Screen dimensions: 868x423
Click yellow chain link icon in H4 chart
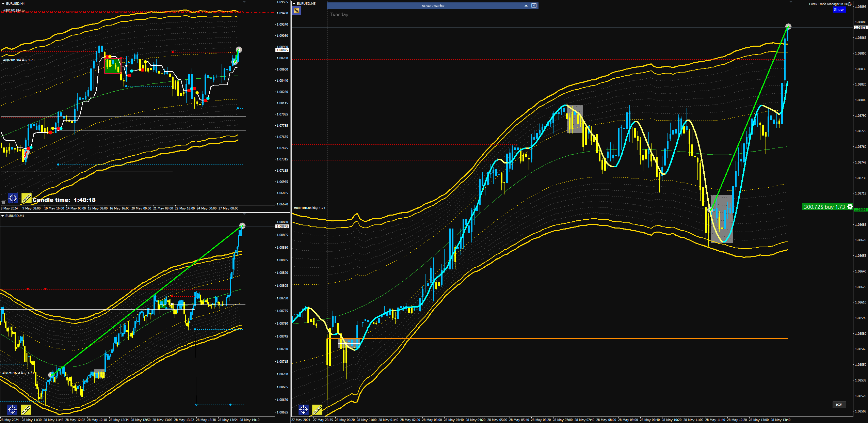(26, 198)
